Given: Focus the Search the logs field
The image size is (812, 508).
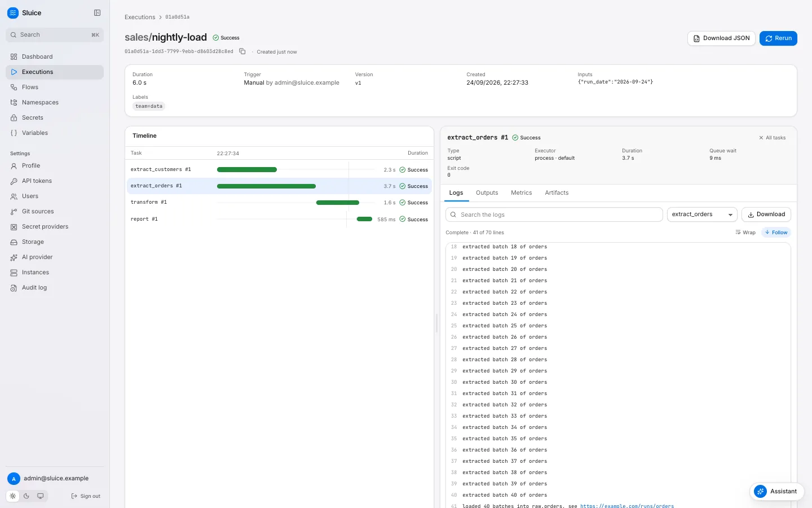Looking at the screenshot, I should (x=554, y=214).
